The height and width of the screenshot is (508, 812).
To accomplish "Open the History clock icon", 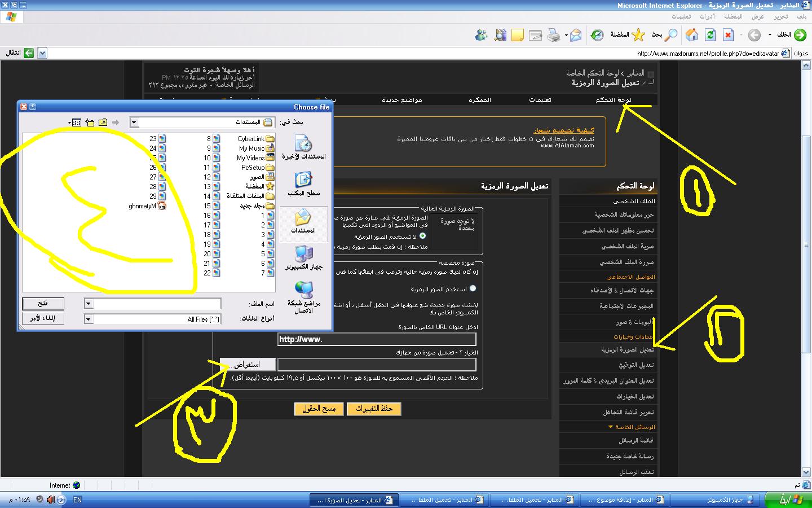I will (597, 36).
